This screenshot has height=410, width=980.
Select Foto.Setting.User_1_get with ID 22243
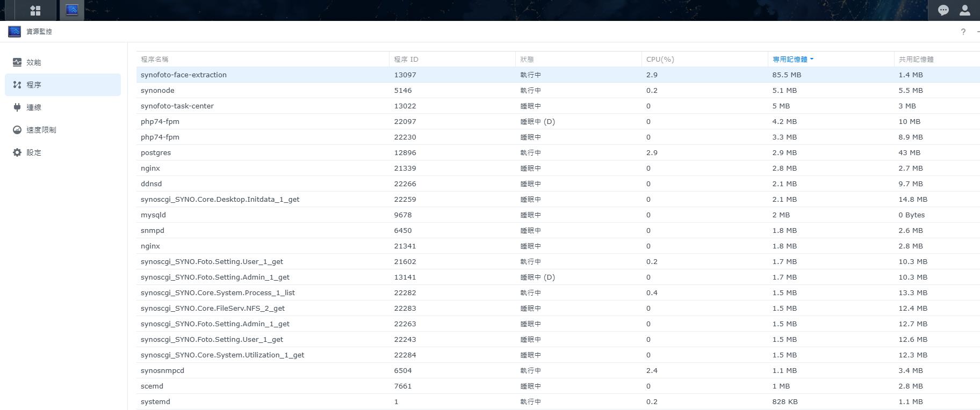click(x=558, y=339)
